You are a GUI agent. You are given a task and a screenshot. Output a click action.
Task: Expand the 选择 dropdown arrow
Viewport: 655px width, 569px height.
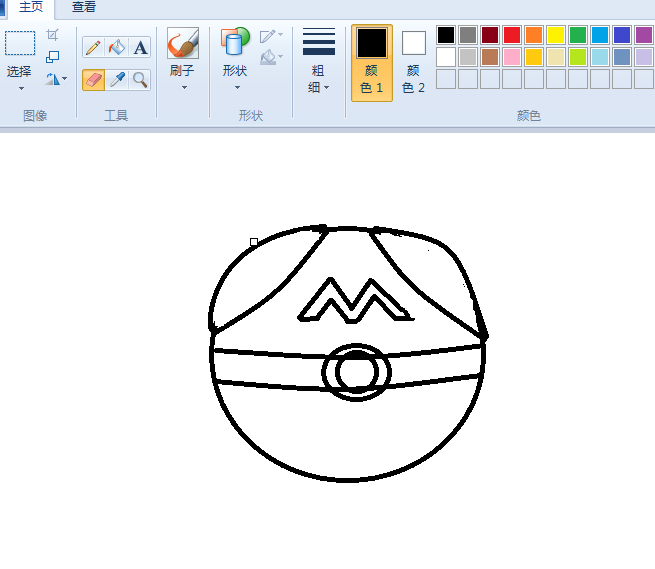[21, 89]
